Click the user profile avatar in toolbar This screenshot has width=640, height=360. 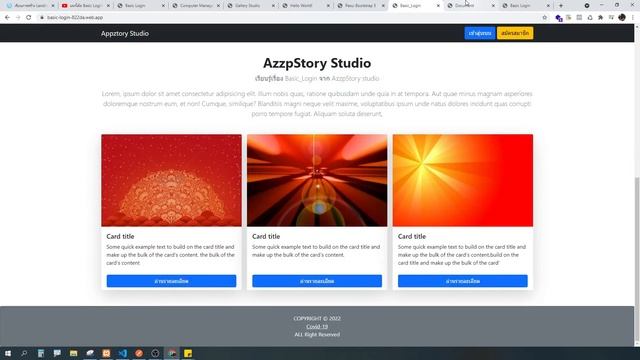[x=622, y=18]
